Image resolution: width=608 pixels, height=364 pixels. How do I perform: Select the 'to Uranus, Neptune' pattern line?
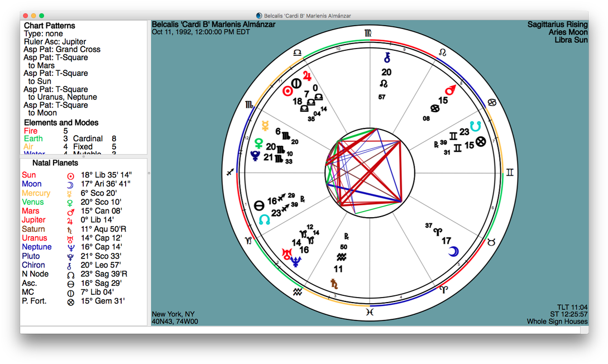[x=63, y=97]
